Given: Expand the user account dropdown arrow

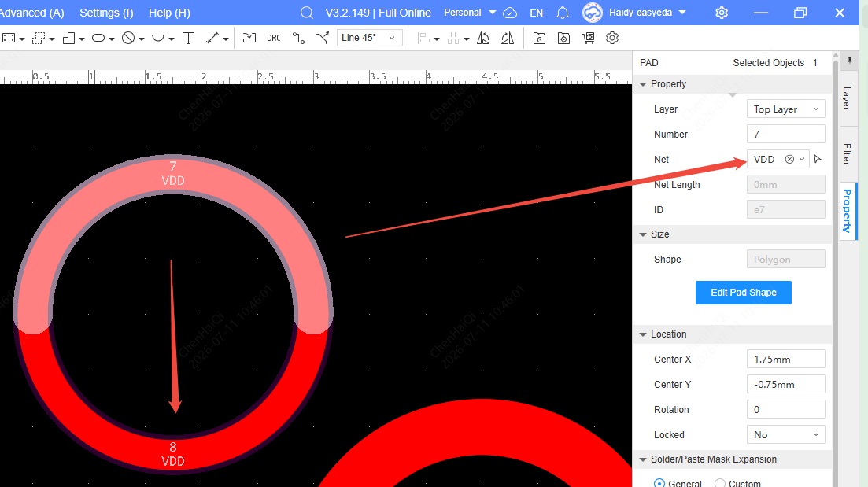Looking at the screenshot, I should coord(682,13).
